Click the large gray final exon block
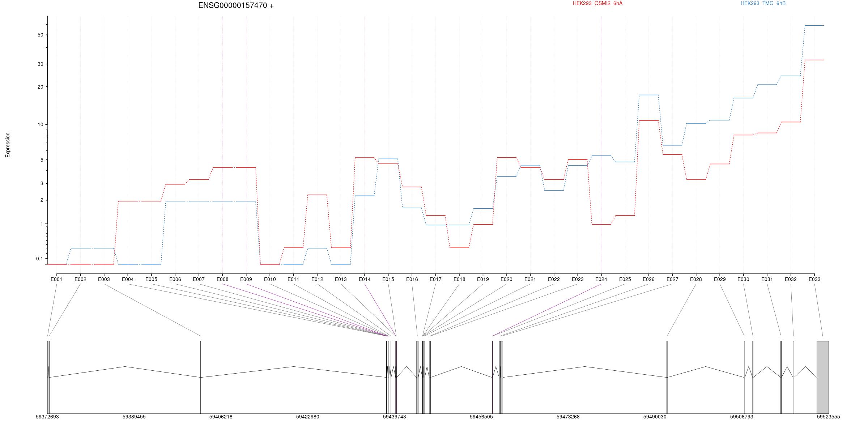The width and height of the screenshot is (868, 434). (822, 377)
